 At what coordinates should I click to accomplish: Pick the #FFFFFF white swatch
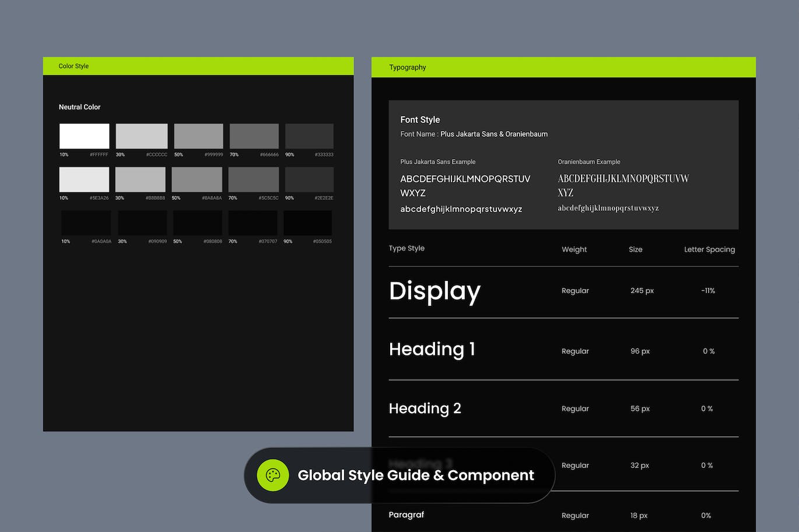[x=84, y=136]
